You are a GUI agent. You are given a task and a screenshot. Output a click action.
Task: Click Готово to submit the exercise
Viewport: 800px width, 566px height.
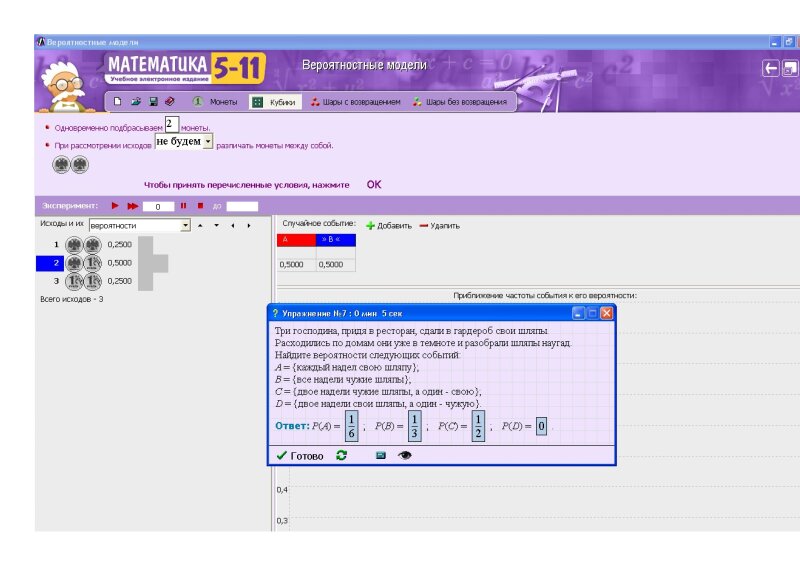click(300, 455)
